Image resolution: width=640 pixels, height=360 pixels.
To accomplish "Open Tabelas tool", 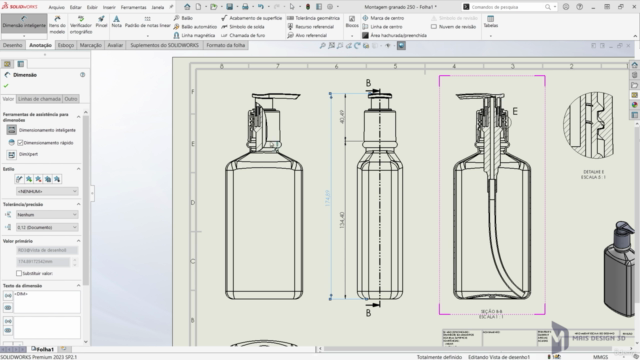I will coord(491,22).
